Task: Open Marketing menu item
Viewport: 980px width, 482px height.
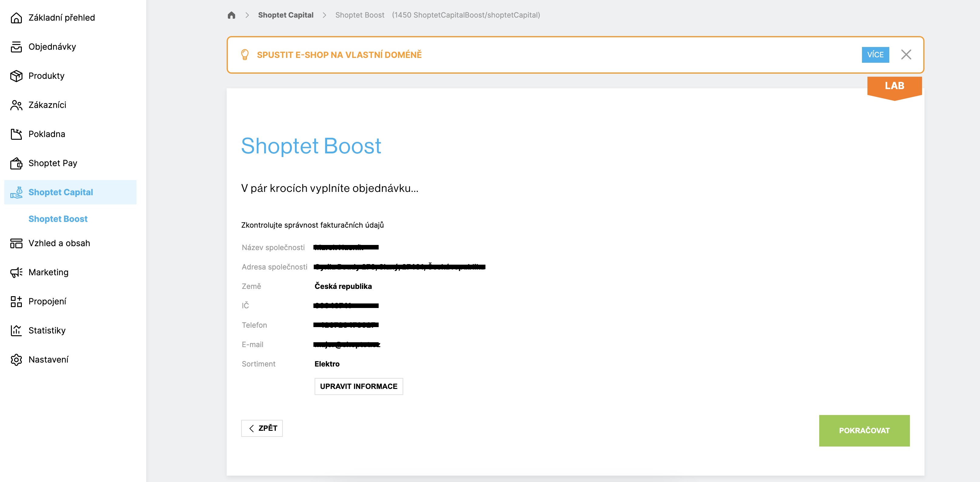Action: pyautogui.click(x=70, y=272)
